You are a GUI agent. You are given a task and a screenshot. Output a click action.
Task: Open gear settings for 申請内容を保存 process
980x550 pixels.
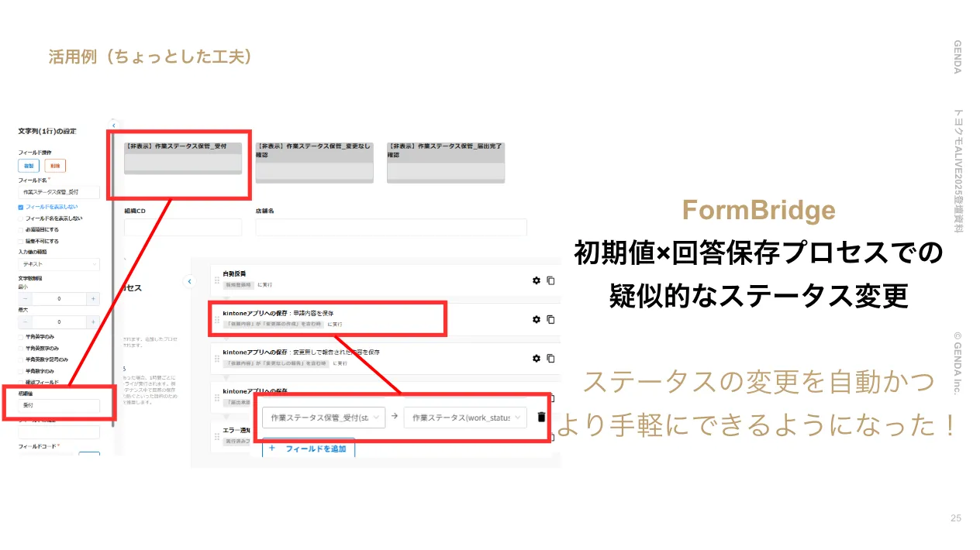pos(536,319)
